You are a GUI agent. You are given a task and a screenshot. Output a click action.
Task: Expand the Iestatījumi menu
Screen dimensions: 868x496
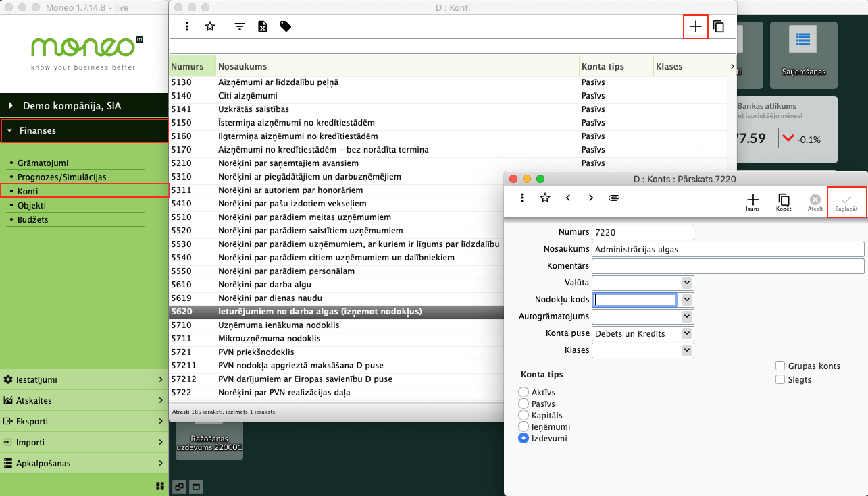(84, 379)
